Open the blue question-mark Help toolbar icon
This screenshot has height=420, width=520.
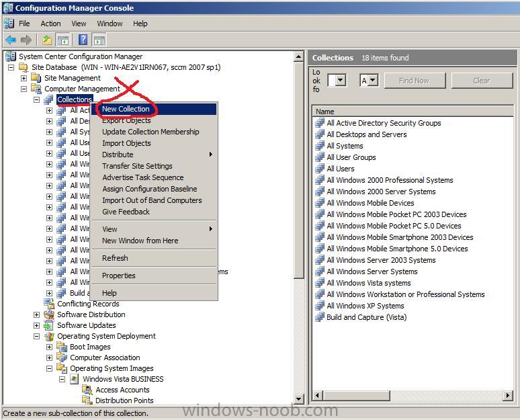pyautogui.click(x=83, y=40)
